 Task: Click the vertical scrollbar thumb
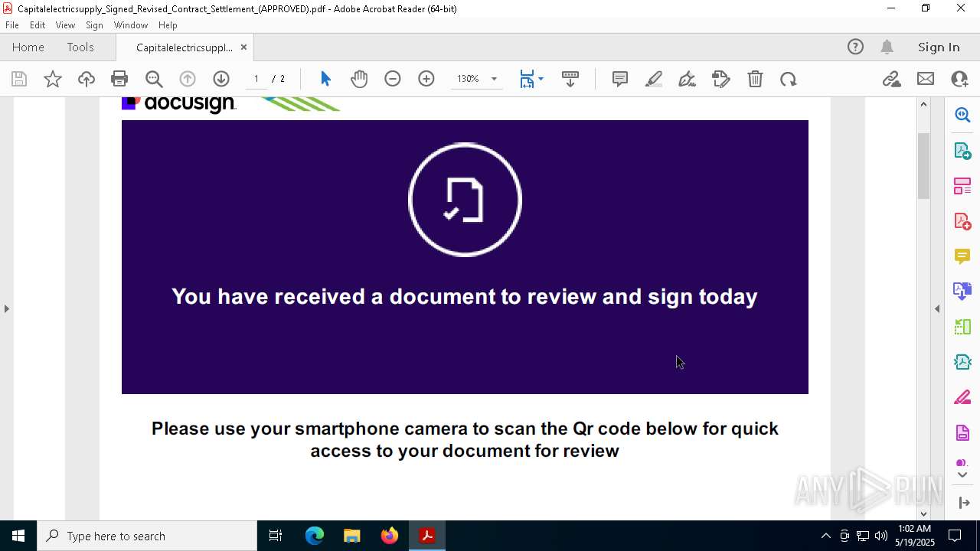click(x=923, y=166)
